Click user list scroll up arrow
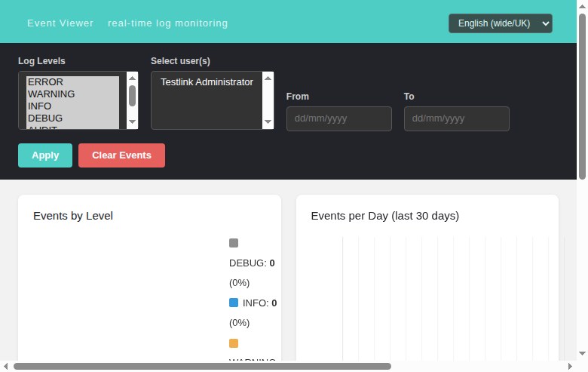This screenshot has width=588, height=372. (268, 78)
